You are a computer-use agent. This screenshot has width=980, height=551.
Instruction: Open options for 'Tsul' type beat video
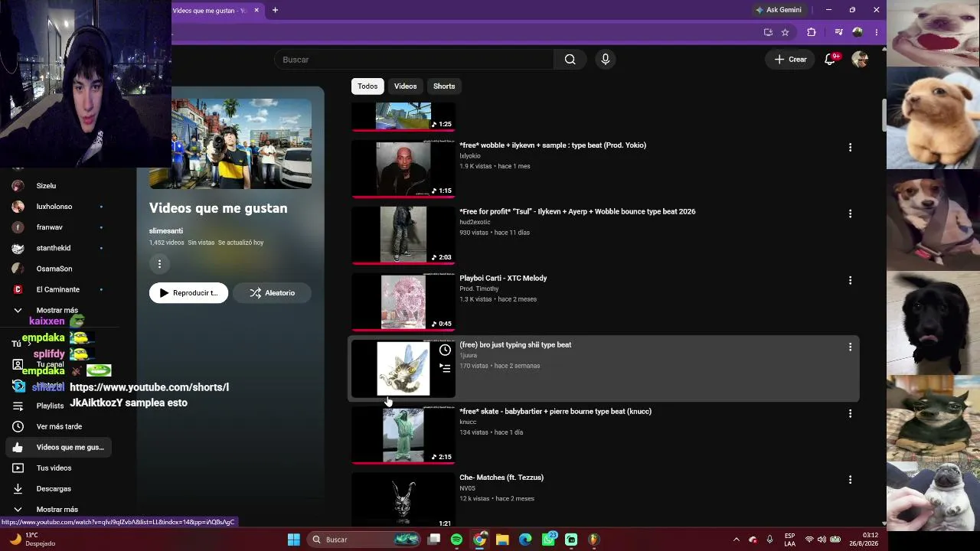tap(850, 214)
